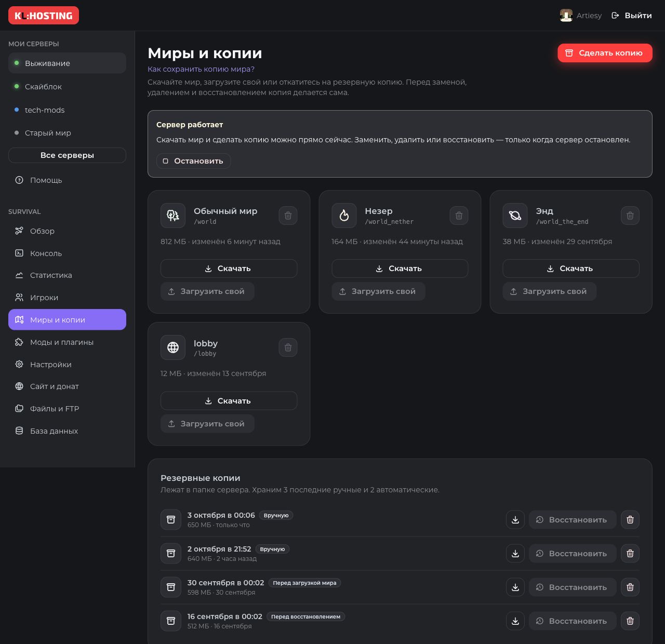Open Сайт и донат section
The height and width of the screenshot is (644, 665).
coord(67,386)
